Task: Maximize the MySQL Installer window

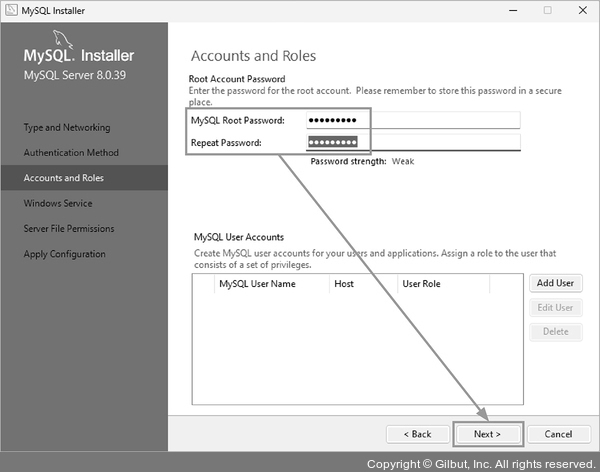Action: tap(547, 10)
